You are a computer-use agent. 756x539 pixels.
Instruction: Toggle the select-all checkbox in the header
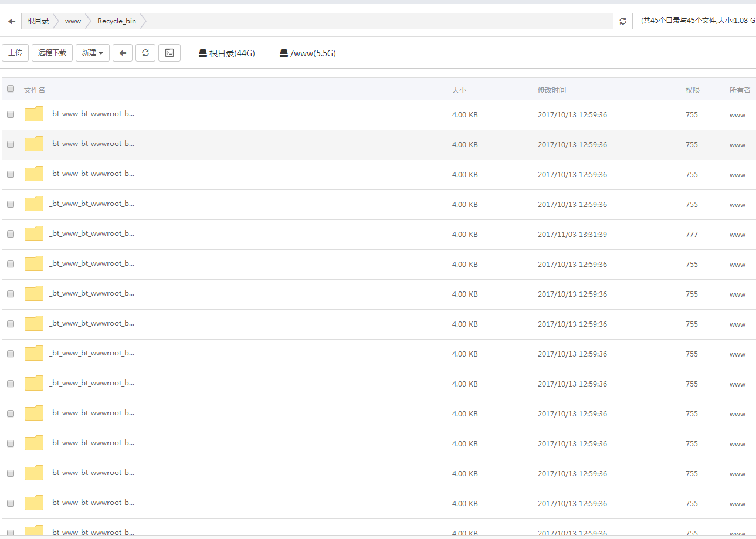(x=11, y=89)
